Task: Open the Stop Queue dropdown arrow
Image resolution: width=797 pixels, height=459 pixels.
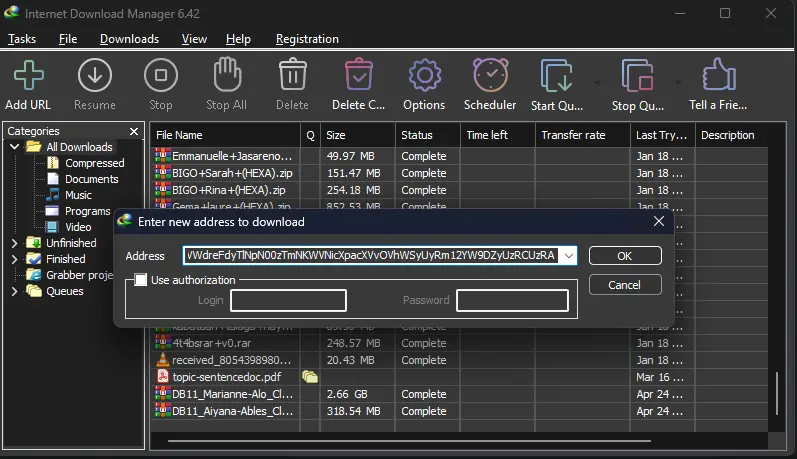Action: [679, 82]
